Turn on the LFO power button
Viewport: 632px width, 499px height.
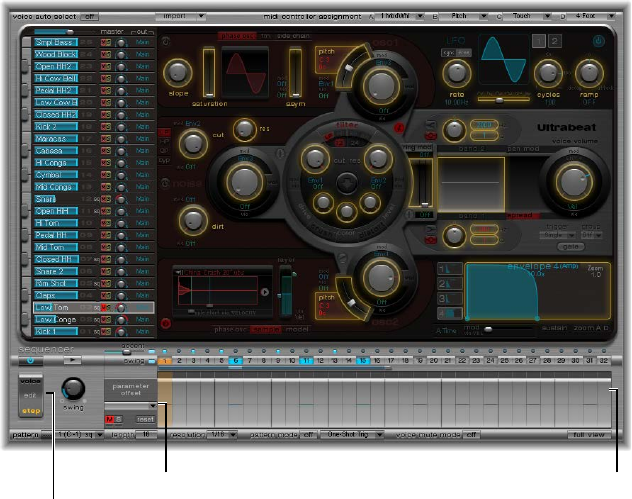(599, 41)
